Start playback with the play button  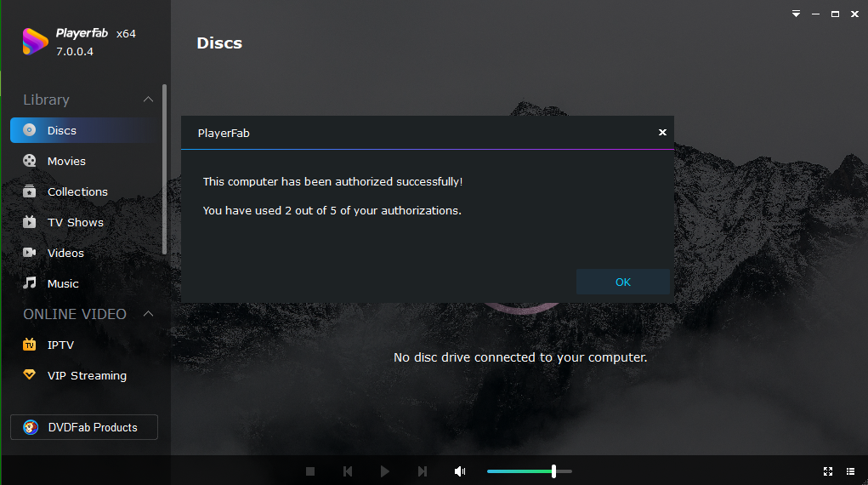(385, 471)
